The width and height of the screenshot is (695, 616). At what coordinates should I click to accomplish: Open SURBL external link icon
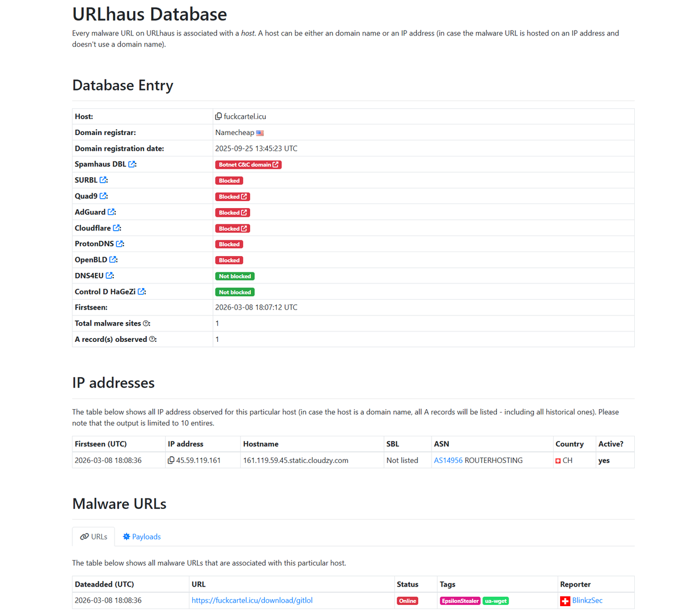click(103, 180)
